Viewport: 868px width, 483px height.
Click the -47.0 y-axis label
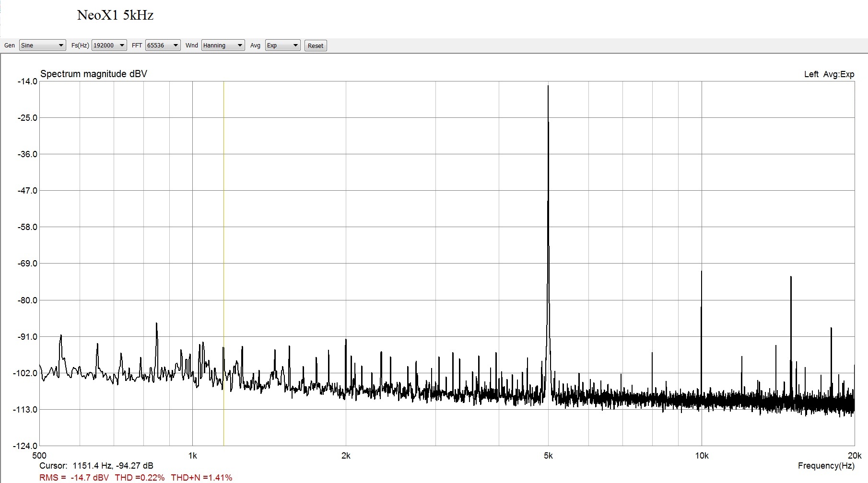click(x=27, y=191)
